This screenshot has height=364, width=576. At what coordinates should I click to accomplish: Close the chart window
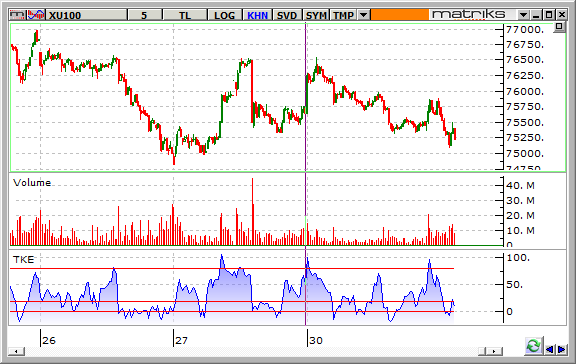pos(561,15)
